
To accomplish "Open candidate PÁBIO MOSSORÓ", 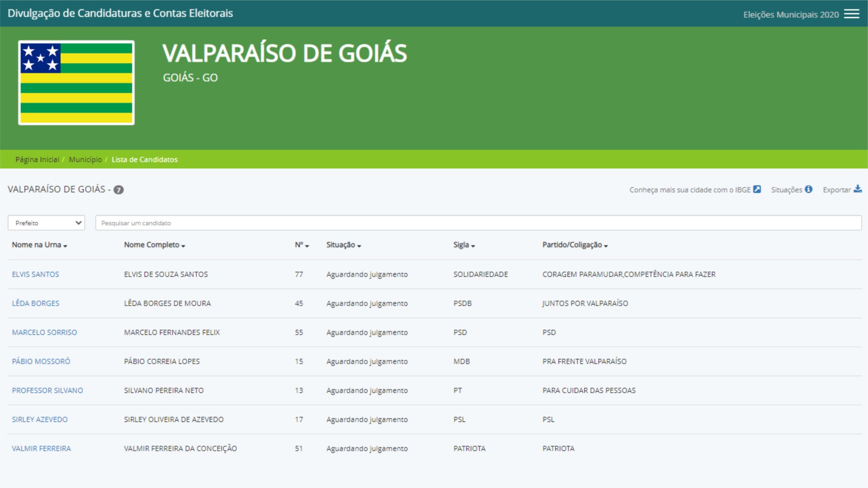I will [x=41, y=361].
